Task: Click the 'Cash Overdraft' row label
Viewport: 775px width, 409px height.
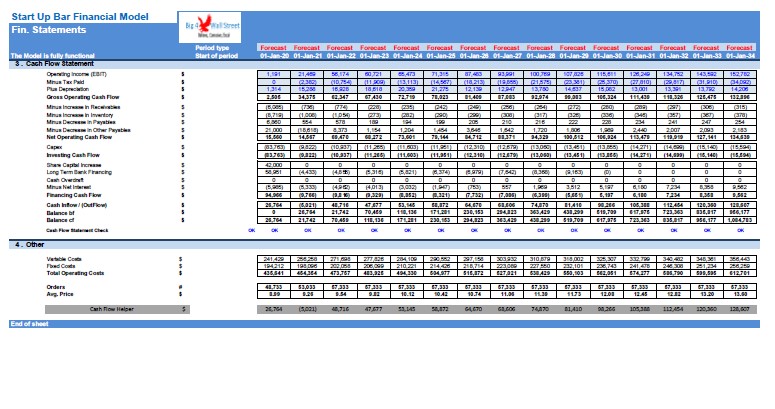Action: (65, 181)
